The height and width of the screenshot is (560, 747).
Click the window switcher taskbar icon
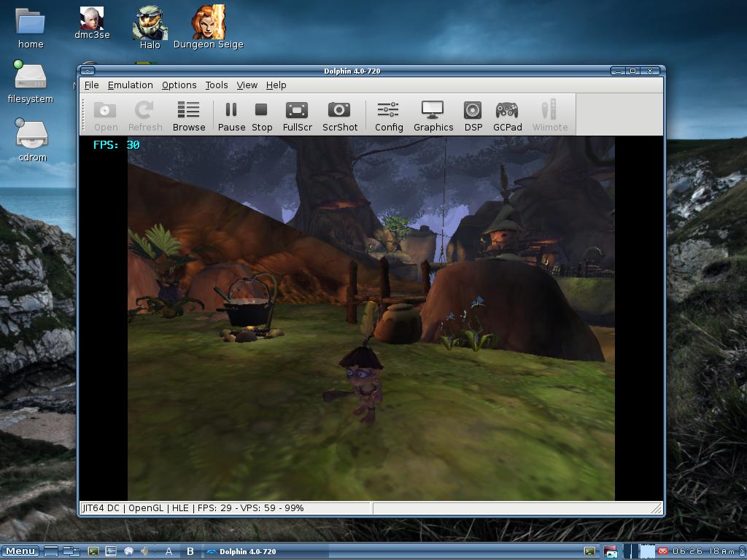coord(71,551)
